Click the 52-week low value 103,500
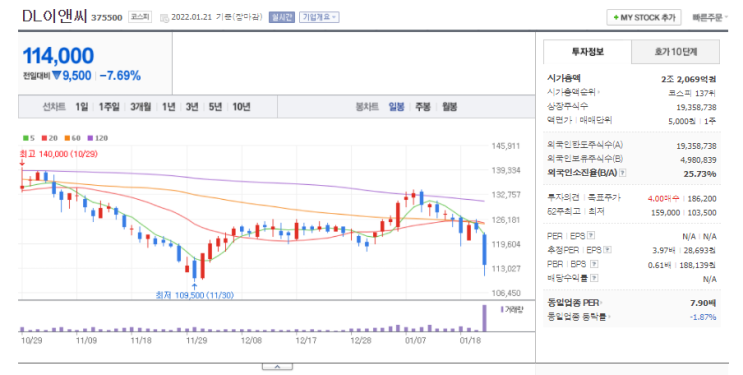743x375 pixels. pos(702,213)
